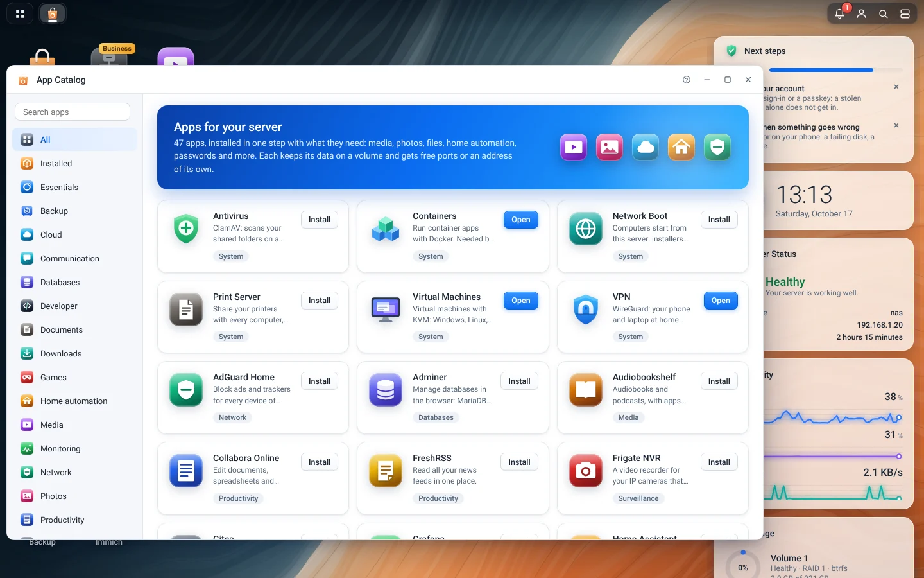Viewport: 924px width, 578px height.
Task: Click the Frigate NVR camera icon
Action: pyautogui.click(x=586, y=471)
